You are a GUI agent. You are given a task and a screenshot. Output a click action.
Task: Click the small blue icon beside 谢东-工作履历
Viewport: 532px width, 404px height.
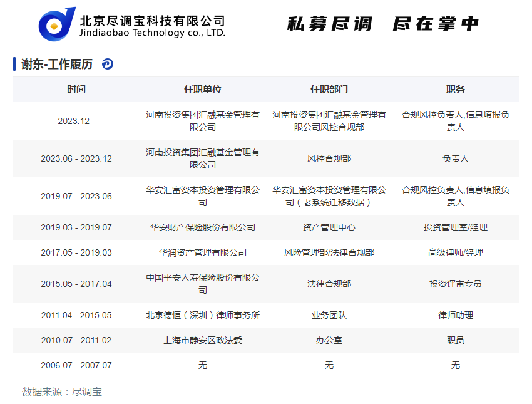[108, 64]
